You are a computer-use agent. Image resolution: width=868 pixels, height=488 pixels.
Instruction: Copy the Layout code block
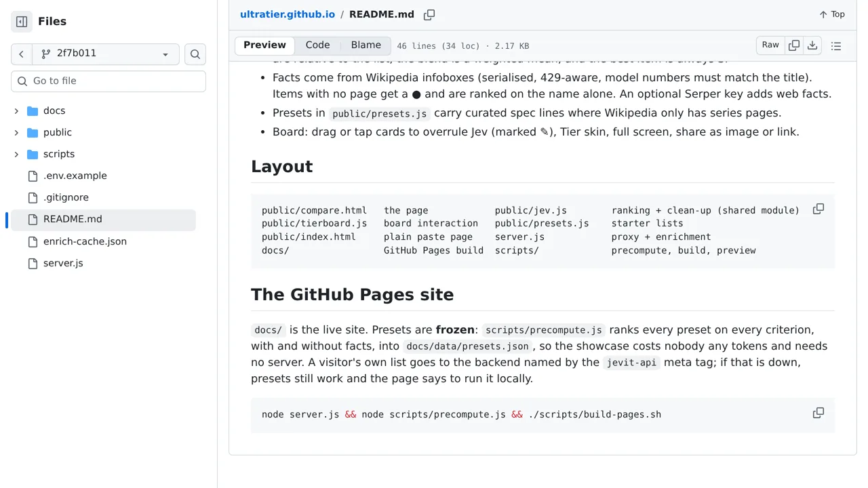(x=818, y=209)
